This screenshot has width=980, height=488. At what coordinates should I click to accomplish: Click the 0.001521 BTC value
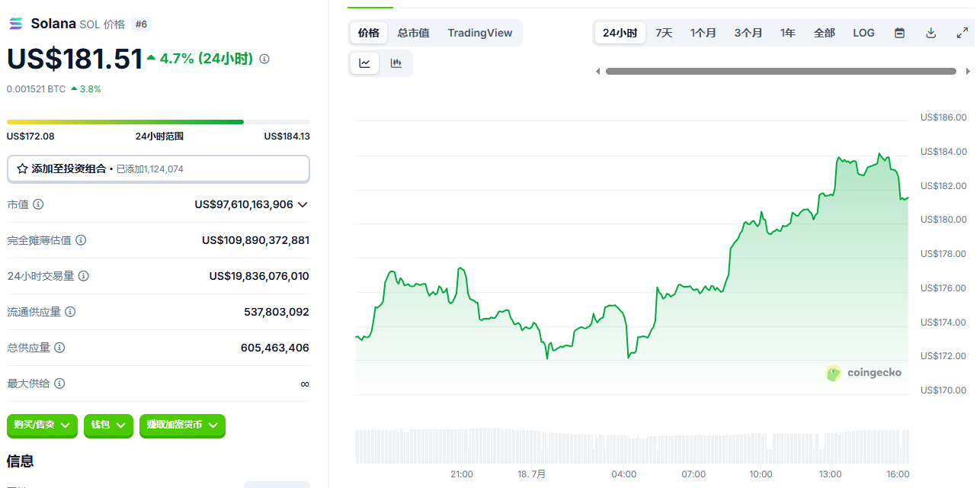tap(37, 89)
